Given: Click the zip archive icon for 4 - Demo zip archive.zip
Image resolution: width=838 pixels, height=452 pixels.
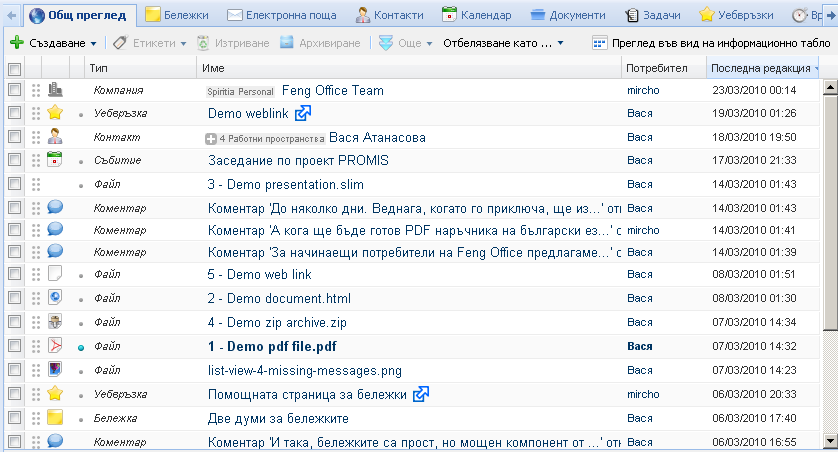Looking at the screenshot, I should click(x=55, y=322).
